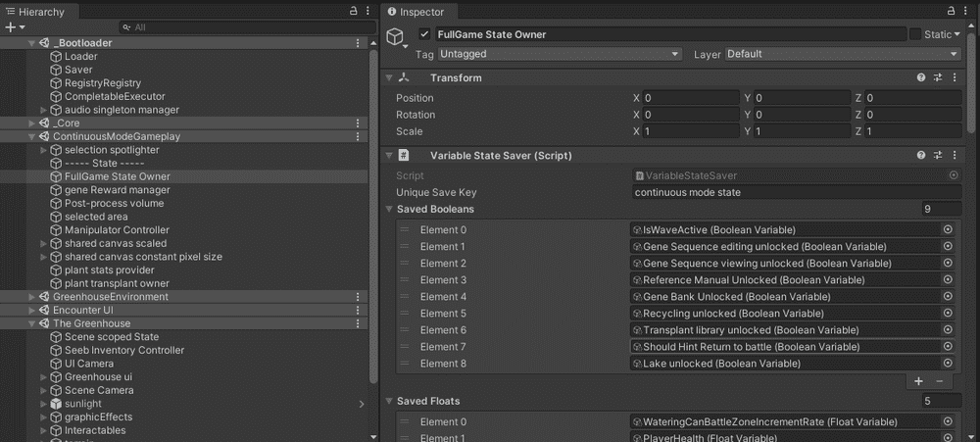Open Variable State Saver presets
Image resolution: width=980 pixels, height=442 pixels.
938,156
